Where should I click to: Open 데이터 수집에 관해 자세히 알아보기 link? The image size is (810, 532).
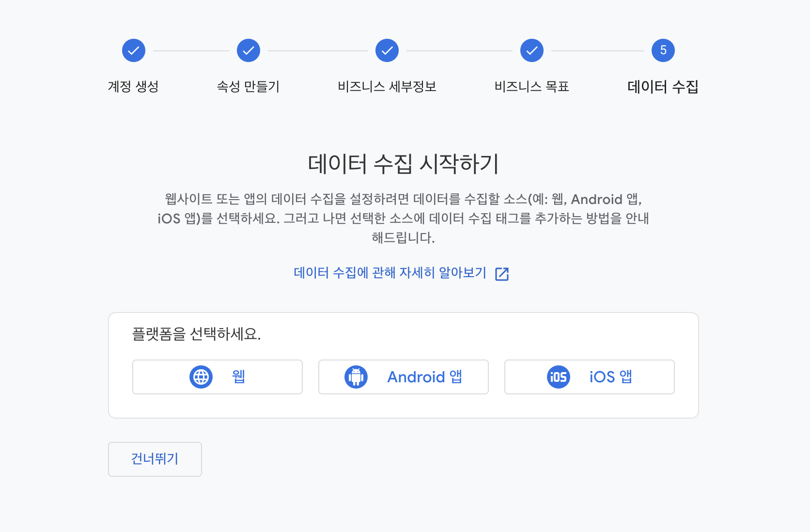point(390,273)
